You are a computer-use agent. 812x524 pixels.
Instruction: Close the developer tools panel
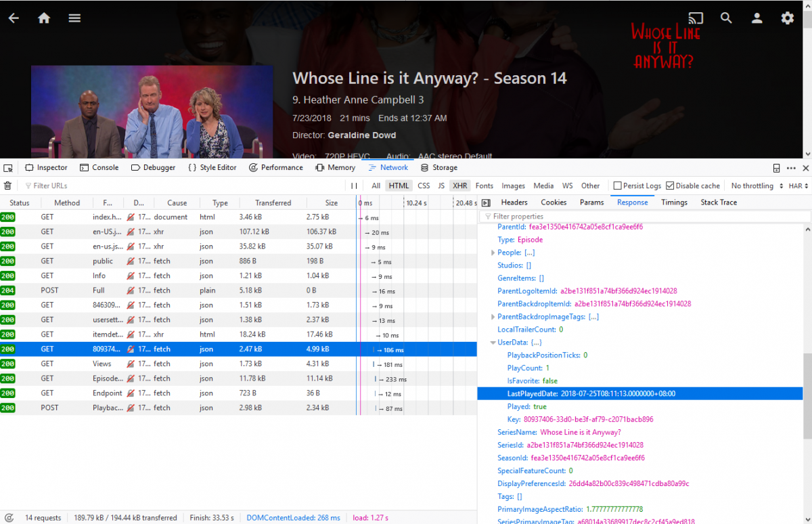[x=805, y=168]
